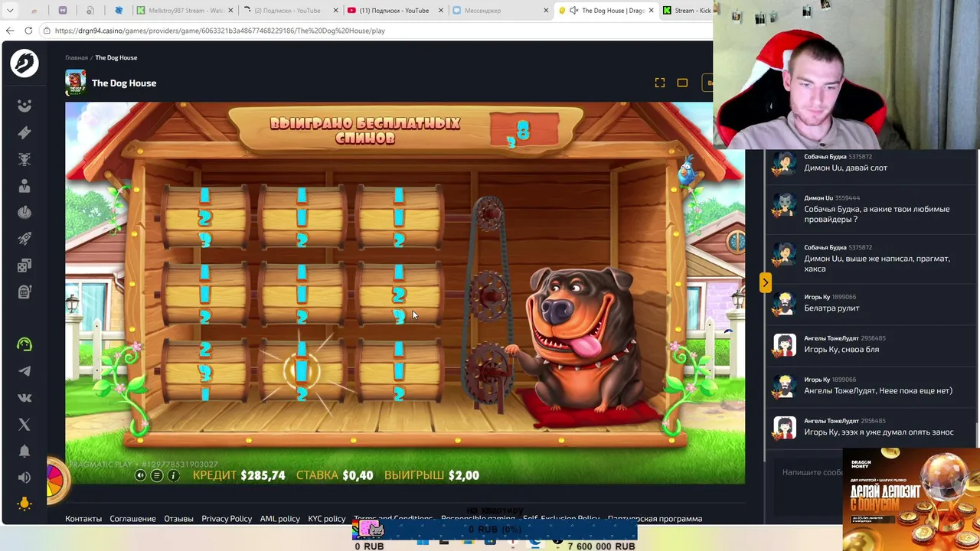
Task: Open the KYC policy footer link
Action: pyautogui.click(x=327, y=519)
